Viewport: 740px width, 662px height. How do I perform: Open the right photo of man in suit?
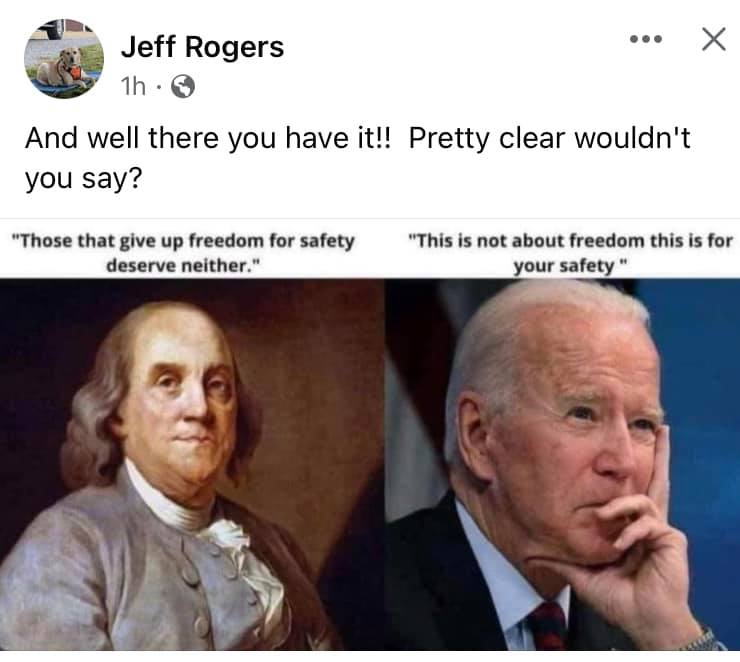(563, 464)
